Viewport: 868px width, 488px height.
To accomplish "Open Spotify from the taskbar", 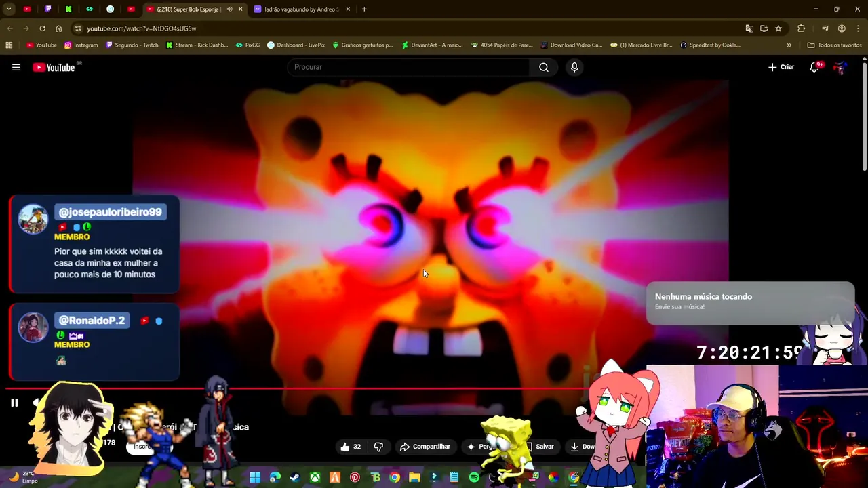I will click(474, 478).
